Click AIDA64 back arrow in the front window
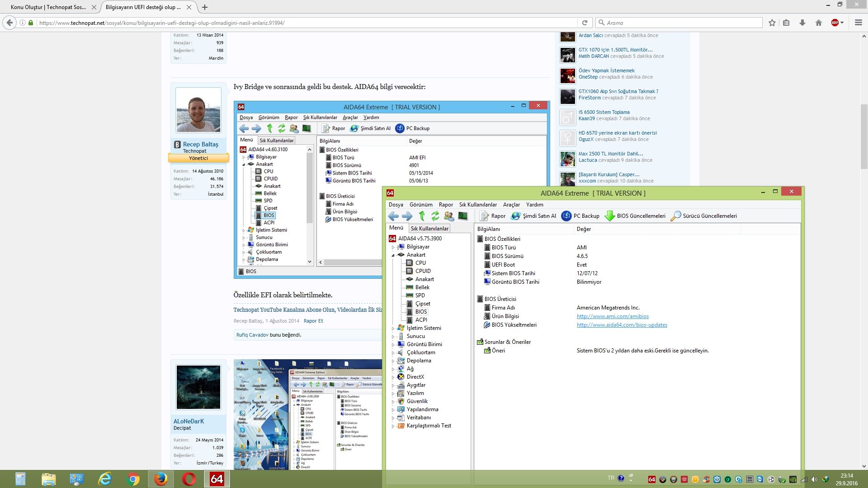Image resolution: width=868 pixels, height=488 pixels. click(x=393, y=216)
